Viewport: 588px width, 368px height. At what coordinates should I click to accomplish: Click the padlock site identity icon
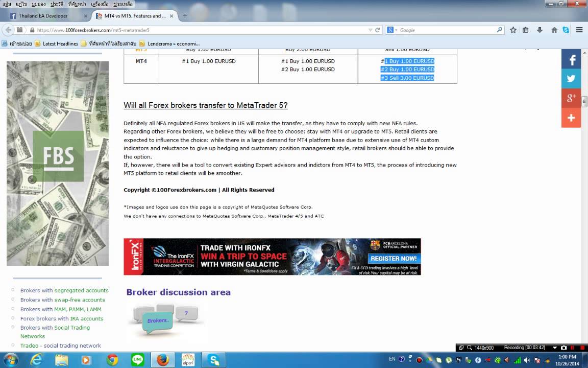tap(32, 30)
